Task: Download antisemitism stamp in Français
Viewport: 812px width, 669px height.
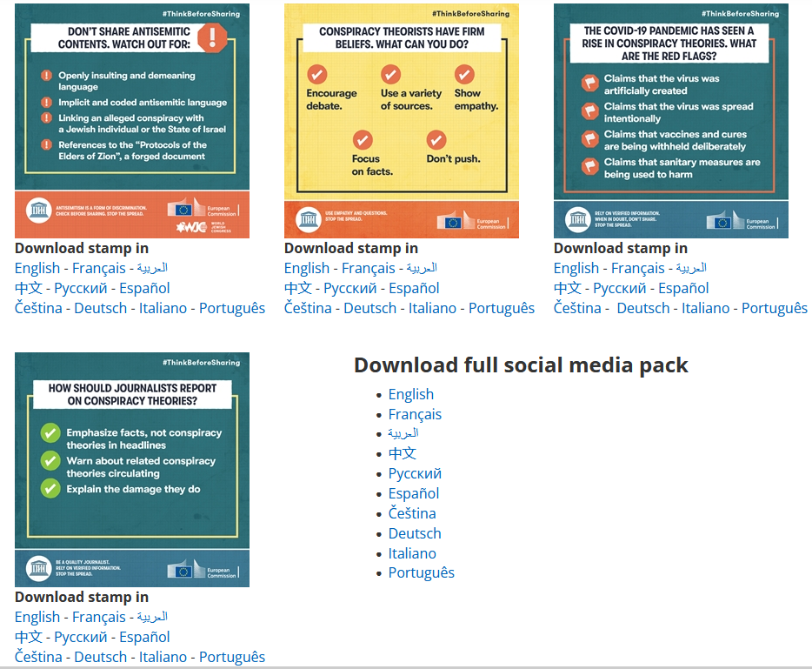Action: pos(99,268)
